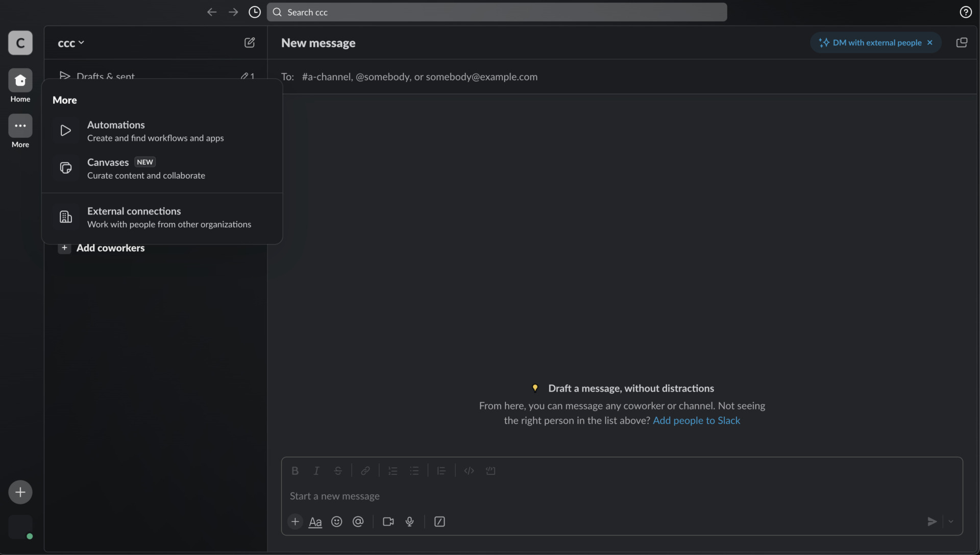This screenshot has height=555, width=980.
Task: Mention someone with the @ icon
Action: click(358, 521)
